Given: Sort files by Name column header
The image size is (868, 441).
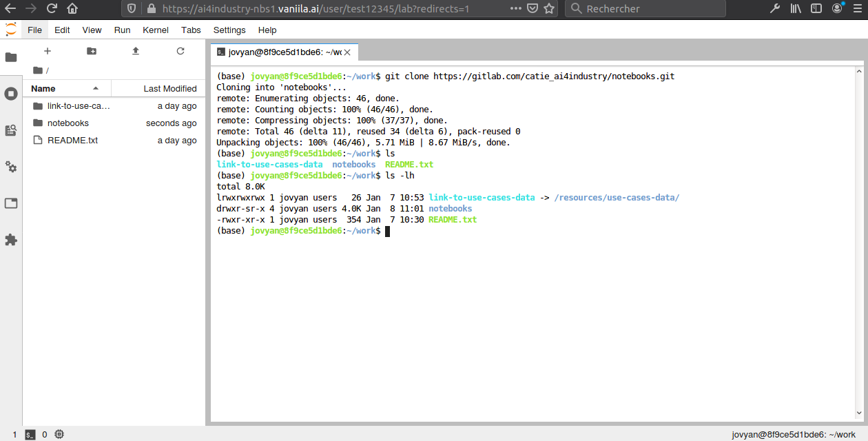Looking at the screenshot, I should tap(43, 88).
